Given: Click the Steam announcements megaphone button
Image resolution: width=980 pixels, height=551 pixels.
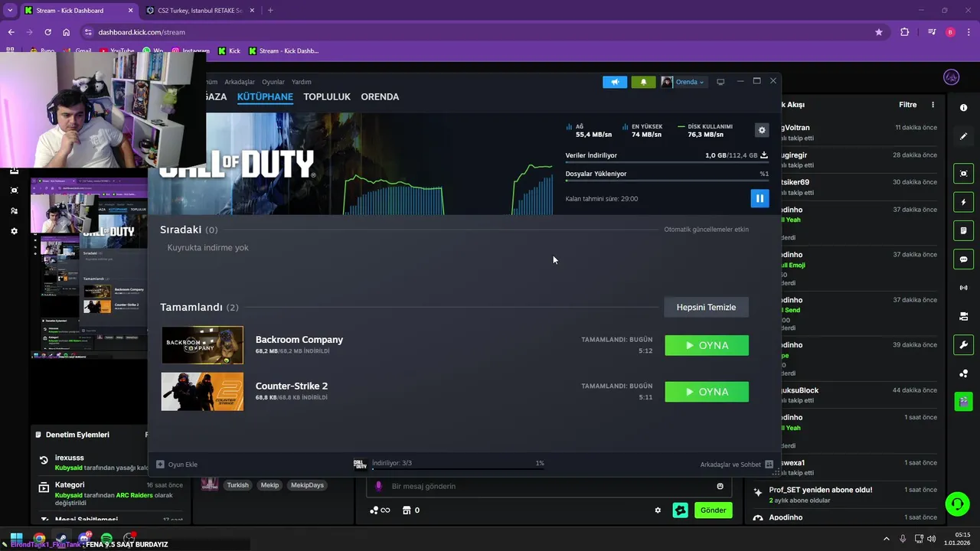Looking at the screenshot, I should click(615, 82).
